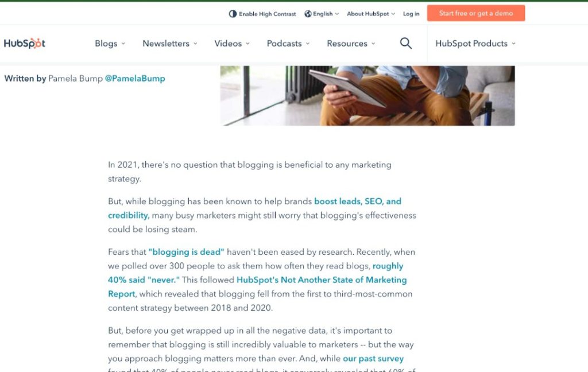Click the high contrast half-circle icon
The width and height of the screenshot is (588, 372).
coord(233,14)
